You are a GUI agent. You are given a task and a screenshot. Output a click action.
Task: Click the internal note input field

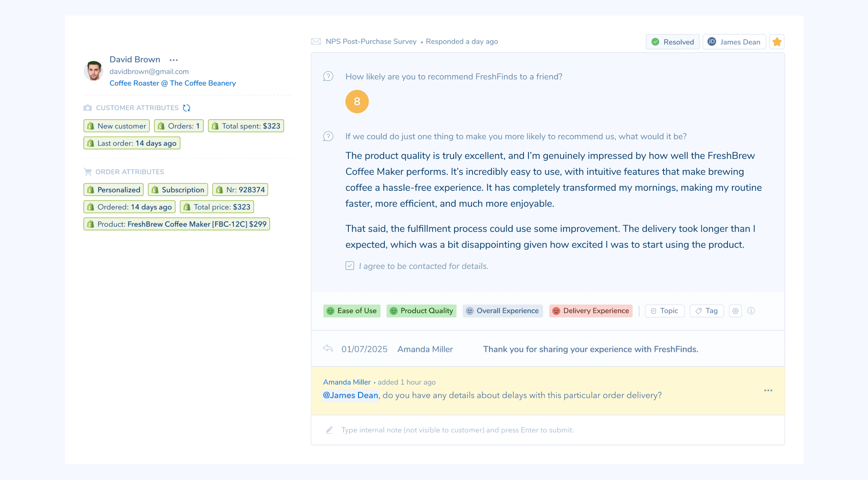(457, 430)
